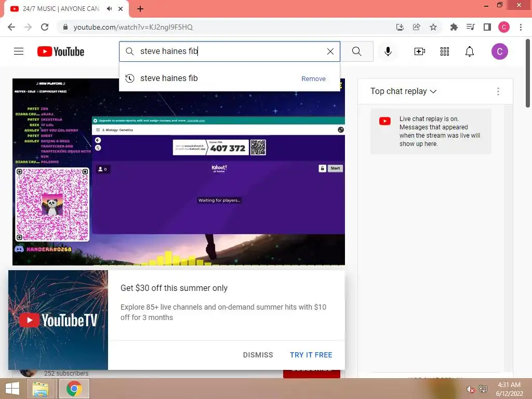532x399 pixels.
Task: Start voice search with the microphone
Action: [388, 51]
